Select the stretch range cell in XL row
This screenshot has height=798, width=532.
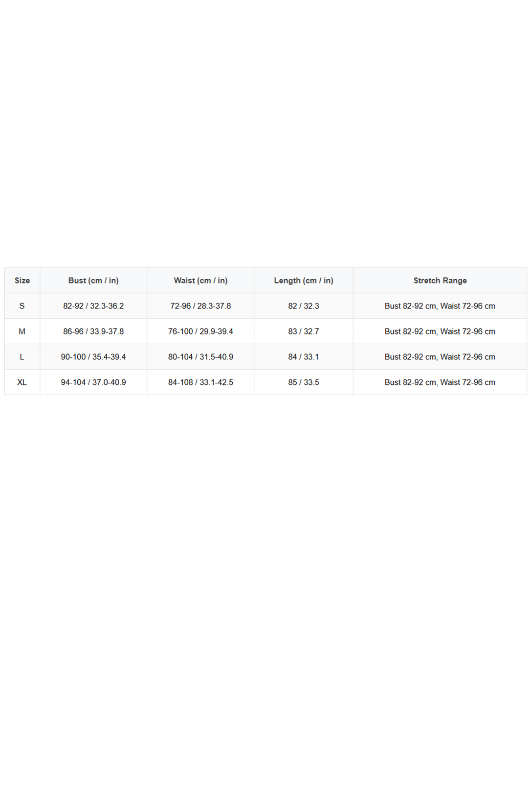tap(440, 382)
